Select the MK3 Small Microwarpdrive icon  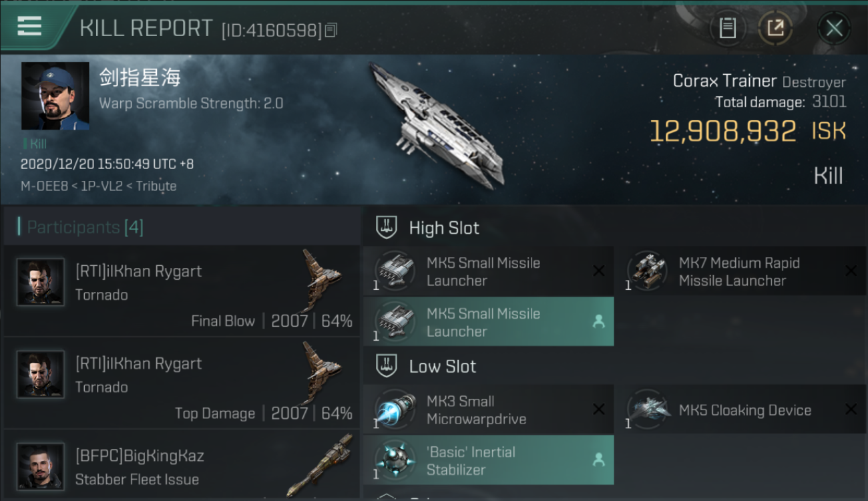pos(394,409)
